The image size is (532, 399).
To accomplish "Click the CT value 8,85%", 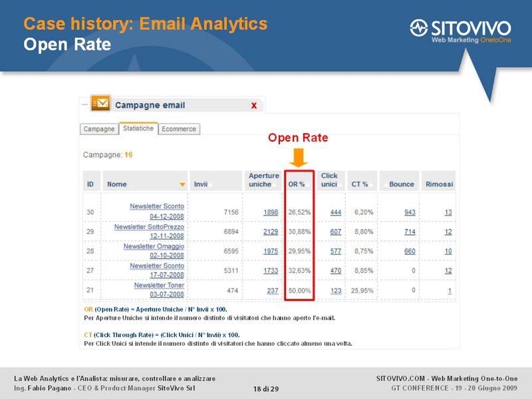I will tap(364, 271).
